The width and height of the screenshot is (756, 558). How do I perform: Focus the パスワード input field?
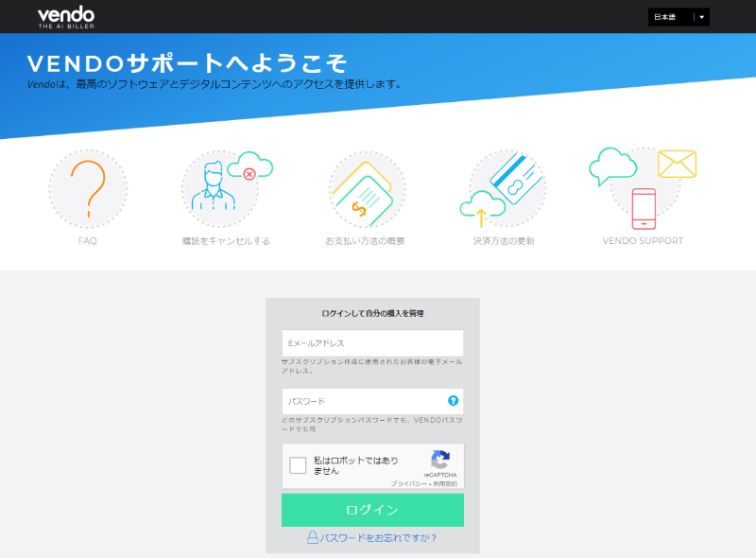pos(372,401)
